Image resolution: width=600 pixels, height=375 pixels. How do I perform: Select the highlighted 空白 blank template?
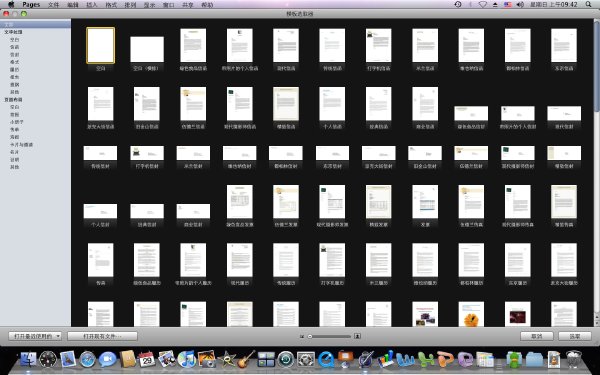pyautogui.click(x=100, y=46)
